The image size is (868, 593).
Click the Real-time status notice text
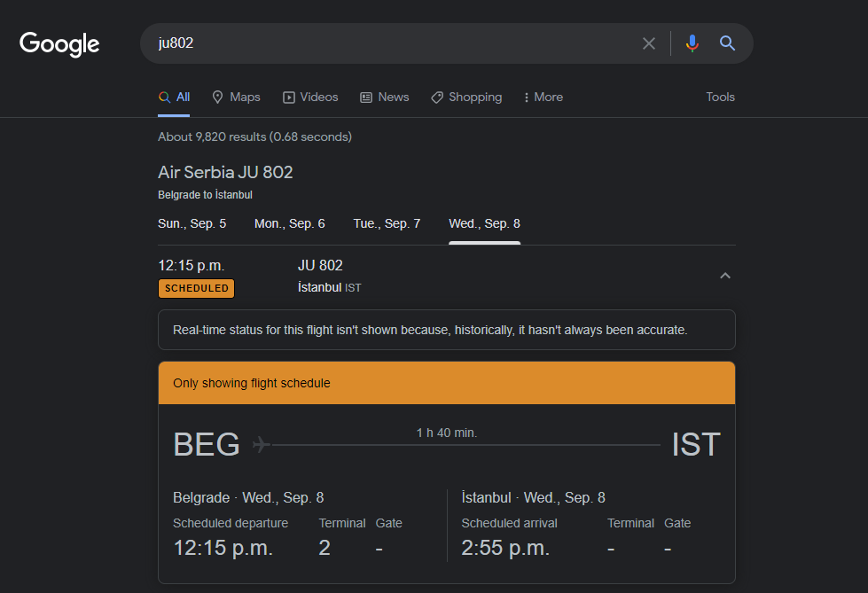430,330
